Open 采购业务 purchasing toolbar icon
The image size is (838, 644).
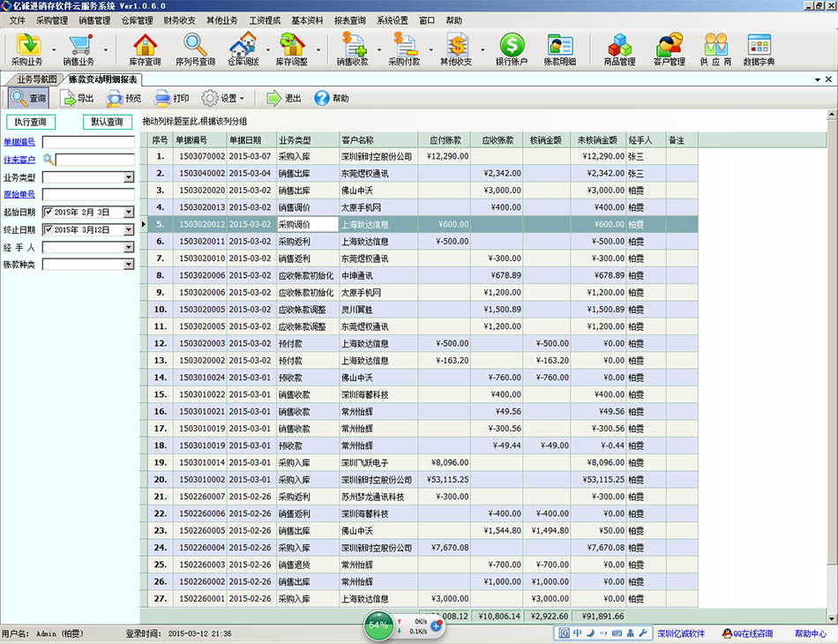(27, 49)
